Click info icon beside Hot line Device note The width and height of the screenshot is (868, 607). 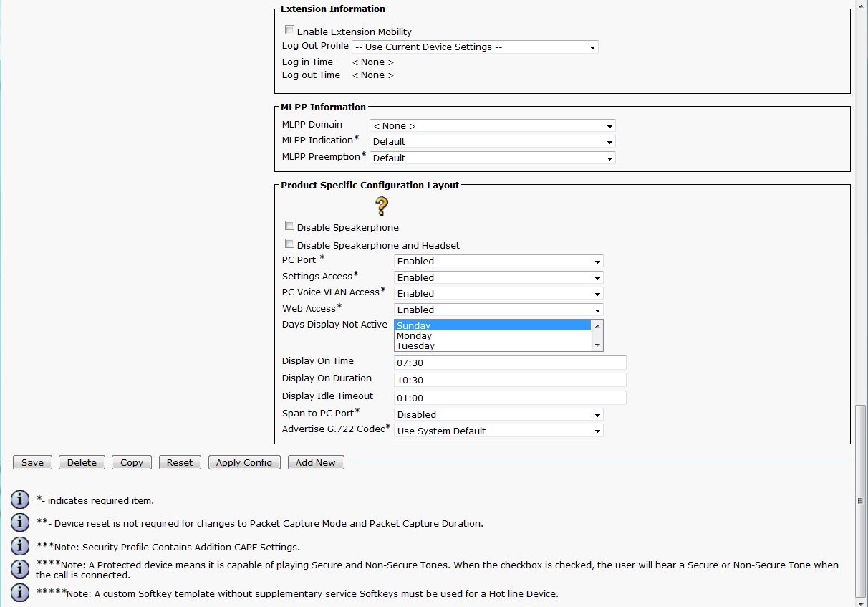(20, 593)
